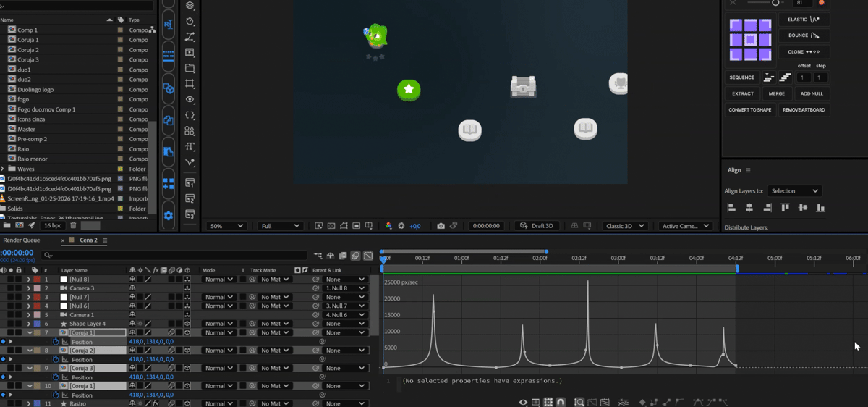
Task: Click the work area end handle
Action: click(x=737, y=269)
